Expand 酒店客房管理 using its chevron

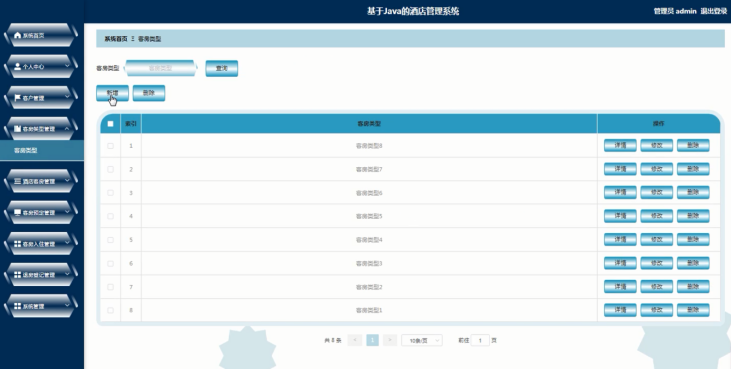(x=67, y=180)
